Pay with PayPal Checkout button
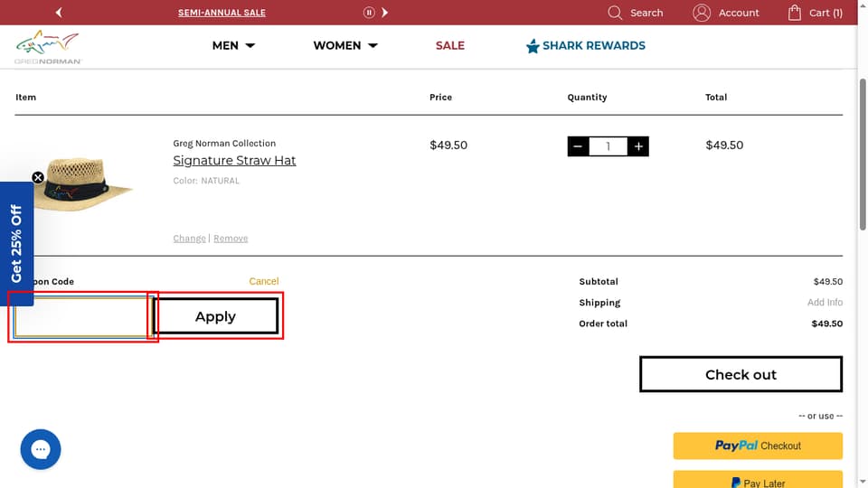868x488 pixels. click(758, 446)
